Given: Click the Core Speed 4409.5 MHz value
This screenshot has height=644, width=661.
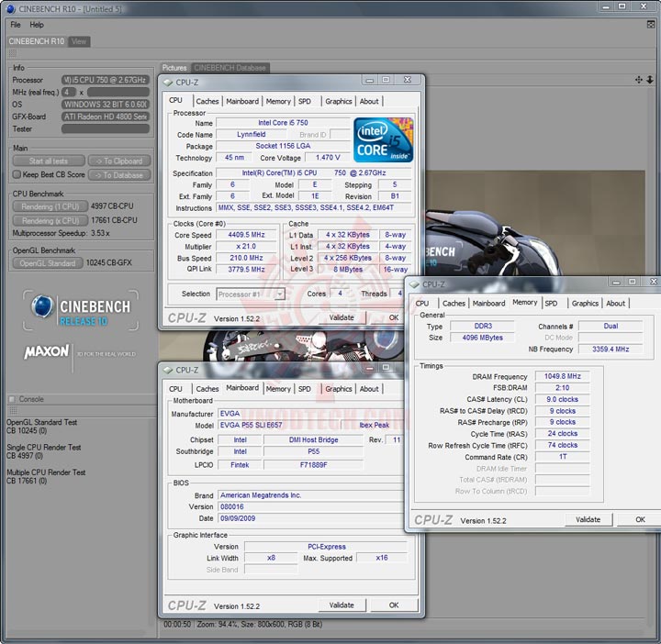Looking at the screenshot, I should coord(246,235).
